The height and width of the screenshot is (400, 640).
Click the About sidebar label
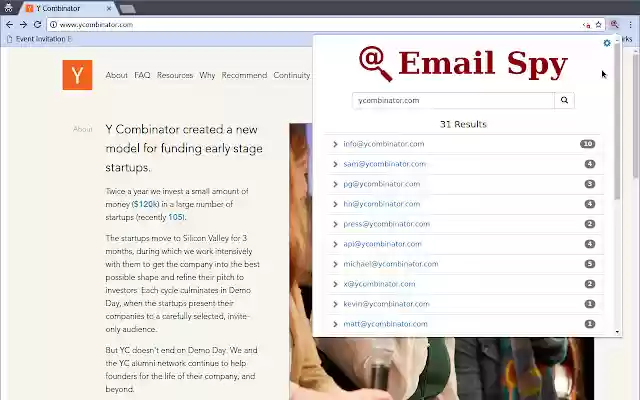tap(83, 129)
